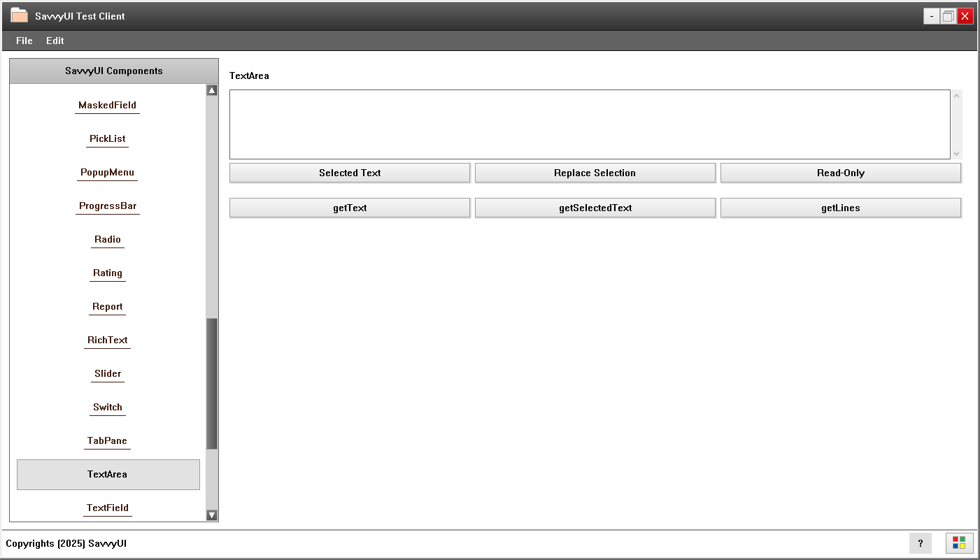Click the question mark help icon
Screen dimensions: 980x560
(x=921, y=543)
